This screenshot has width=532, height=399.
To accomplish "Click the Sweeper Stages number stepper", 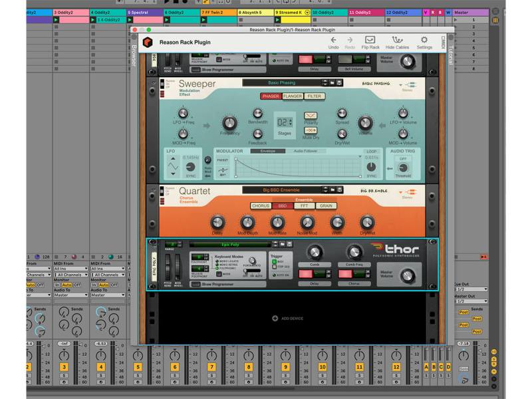I will [x=291, y=122].
